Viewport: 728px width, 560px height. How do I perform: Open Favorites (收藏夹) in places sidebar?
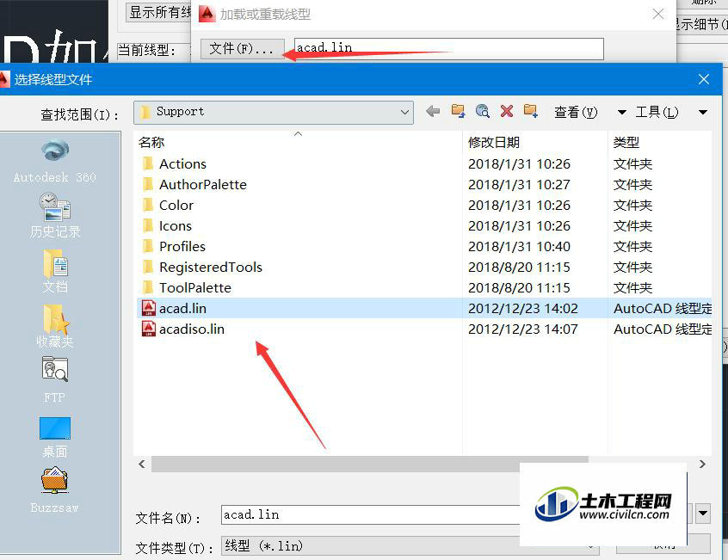tap(55, 326)
